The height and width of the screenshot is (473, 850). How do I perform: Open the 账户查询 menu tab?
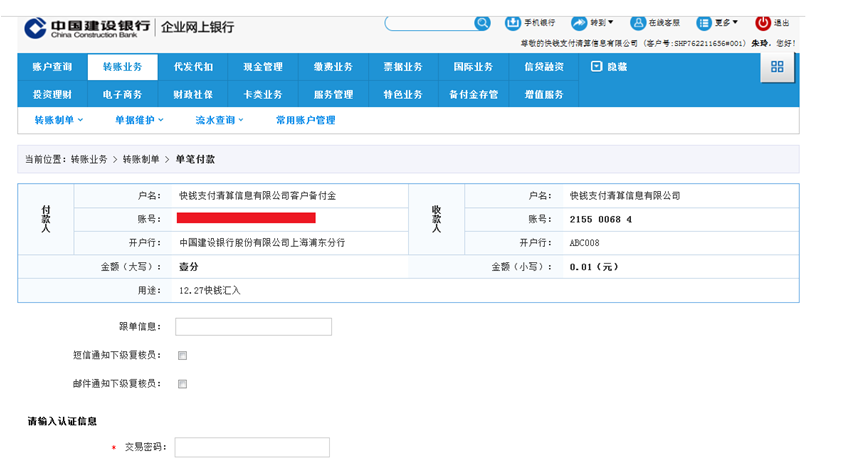(x=53, y=67)
